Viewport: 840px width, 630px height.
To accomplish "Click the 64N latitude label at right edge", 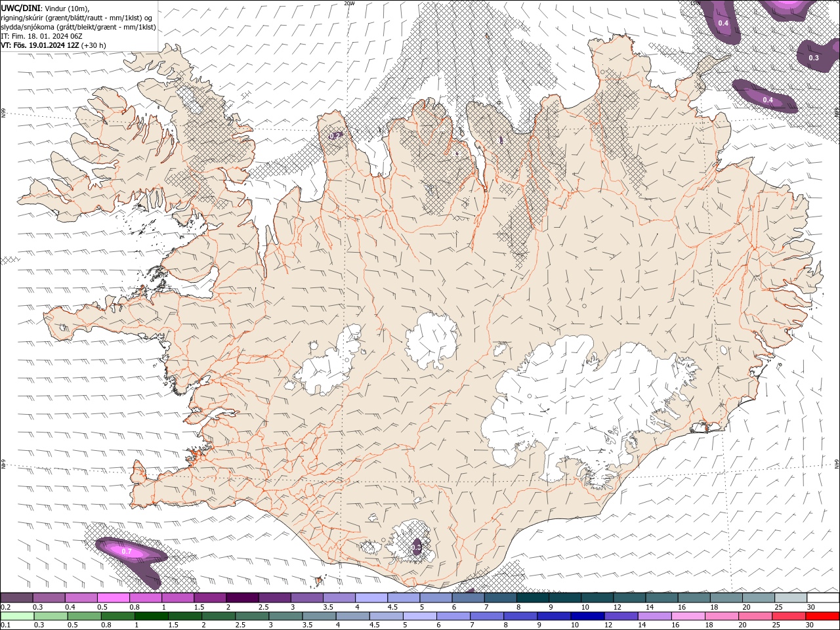I will coord(837,464).
